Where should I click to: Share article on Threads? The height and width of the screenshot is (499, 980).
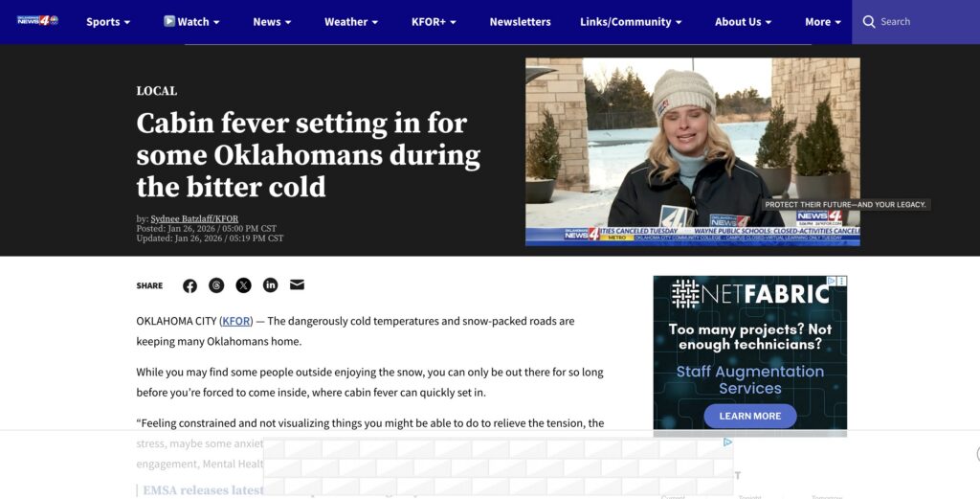click(216, 285)
